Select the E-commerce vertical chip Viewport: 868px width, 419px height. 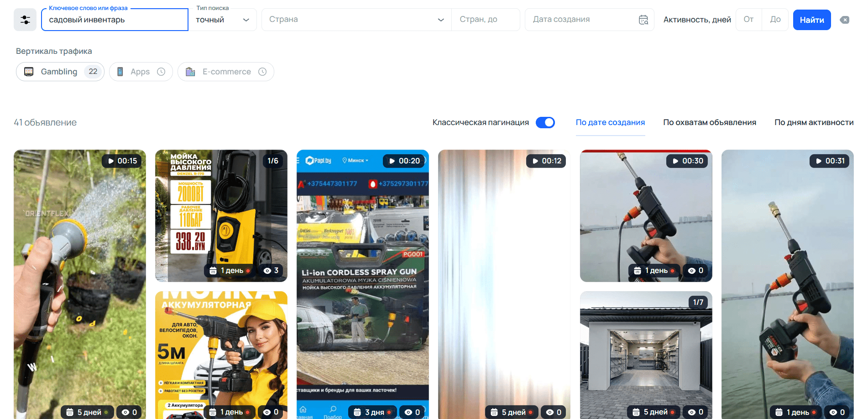(226, 72)
